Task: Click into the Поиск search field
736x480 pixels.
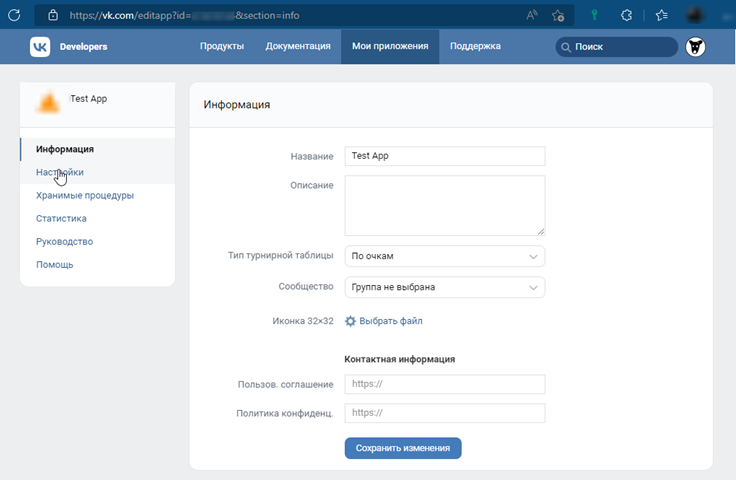Action: pos(616,47)
